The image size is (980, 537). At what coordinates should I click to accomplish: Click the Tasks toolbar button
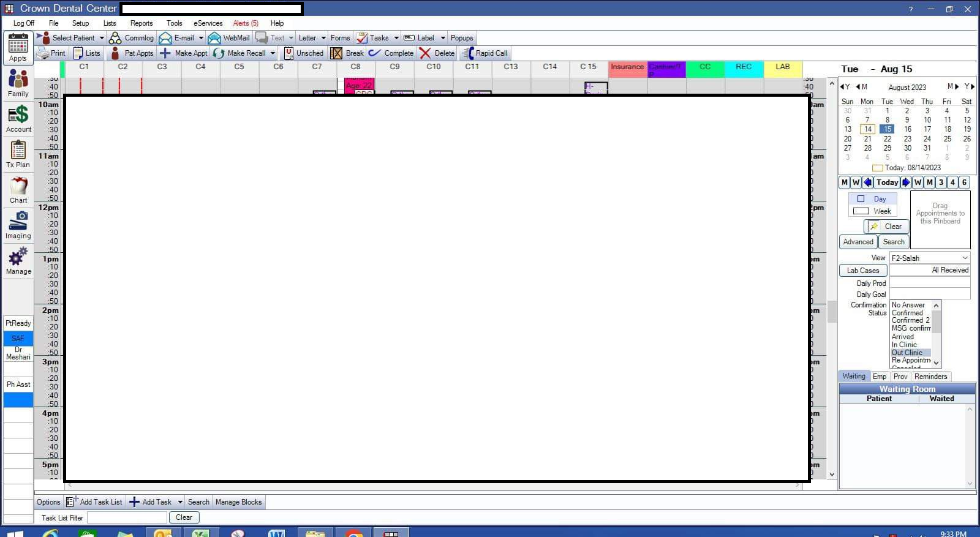click(373, 38)
